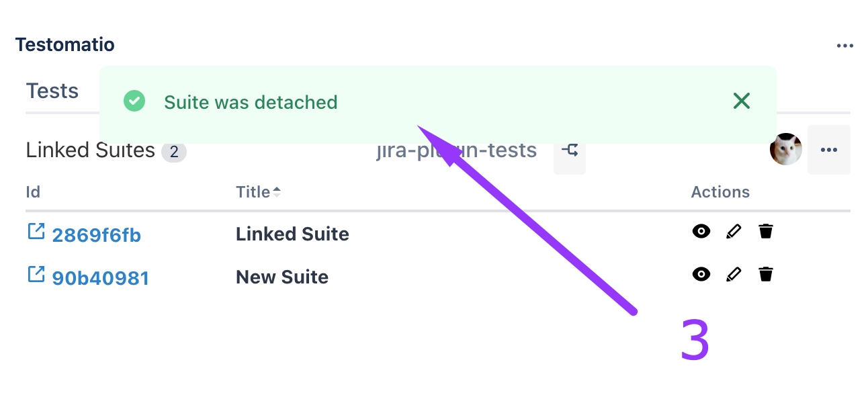Edit Linked Suite with the pencil icon

tap(734, 232)
